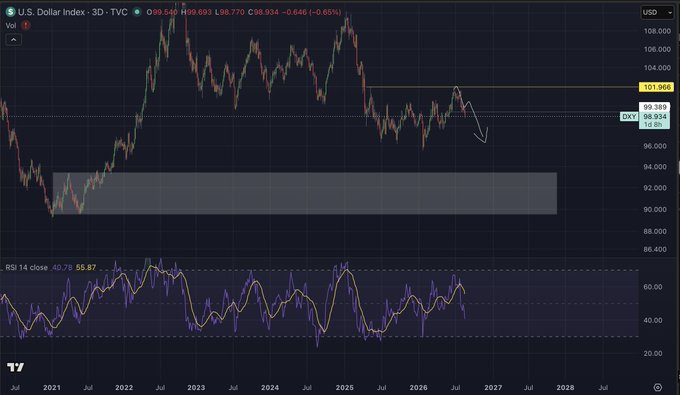
Task: Click the RSI moving average value 55.87
Action: point(86,268)
